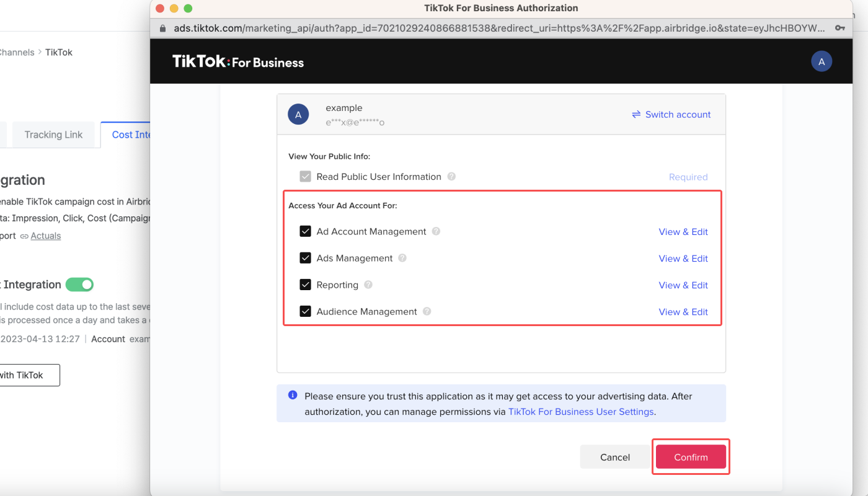Open the View & Edit dropdown for Audience Management
The image size is (868, 496).
click(x=683, y=311)
